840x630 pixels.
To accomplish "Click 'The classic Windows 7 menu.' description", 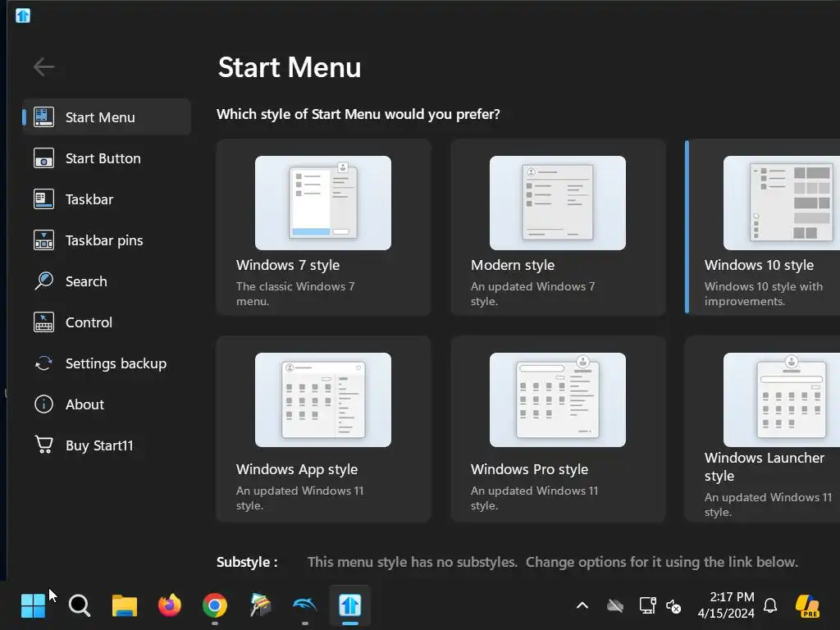I will (295, 294).
